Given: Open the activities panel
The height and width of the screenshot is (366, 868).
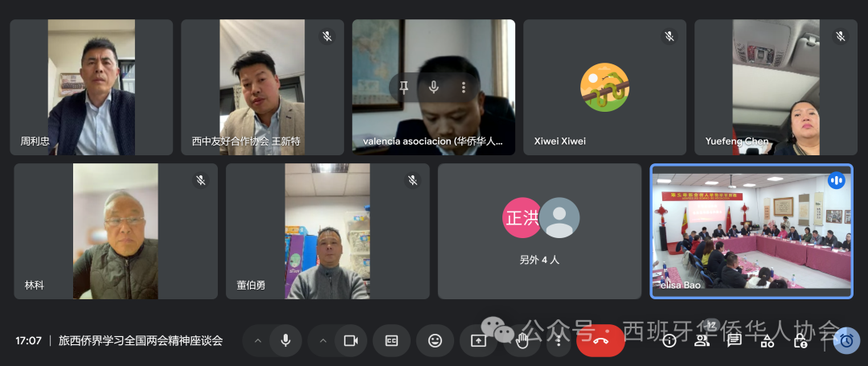Looking at the screenshot, I should pos(768,340).
